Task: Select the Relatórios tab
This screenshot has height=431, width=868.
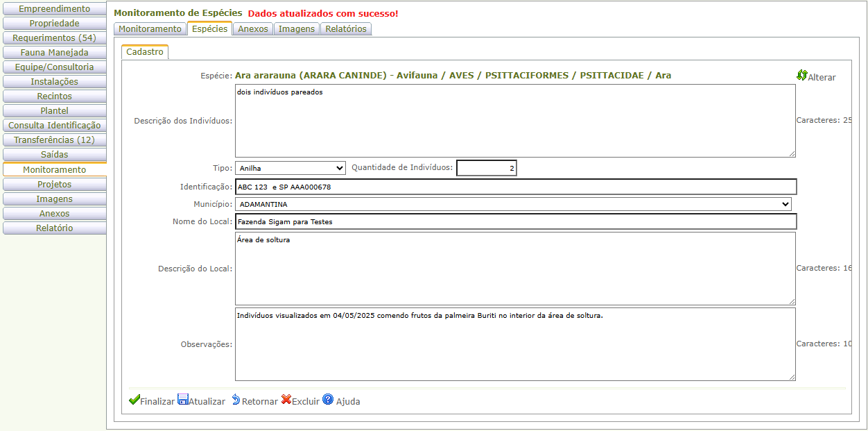Action: pos(345,29)
